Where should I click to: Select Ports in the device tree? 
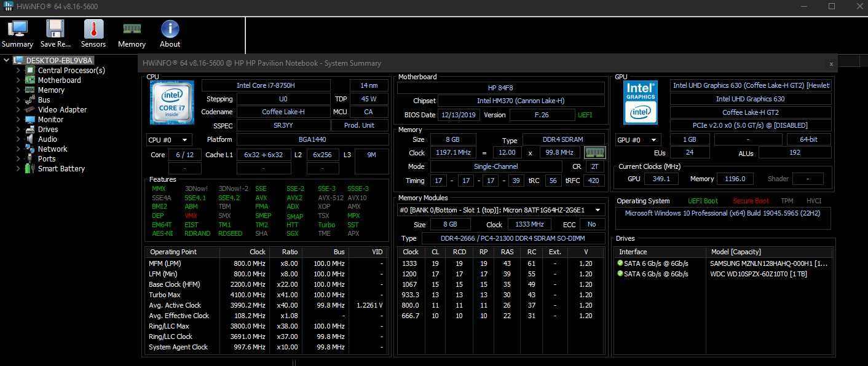click(47, 158)
